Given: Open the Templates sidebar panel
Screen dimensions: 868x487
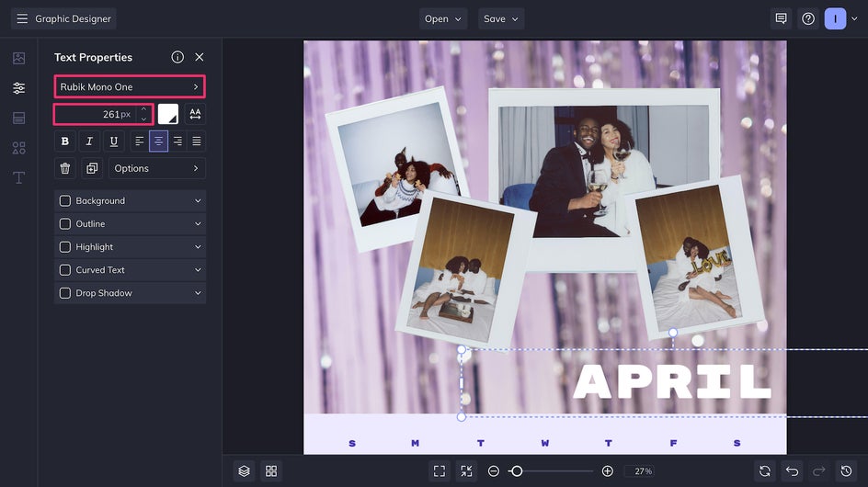Looking at the screenshot, I should (x=18, y=118).
